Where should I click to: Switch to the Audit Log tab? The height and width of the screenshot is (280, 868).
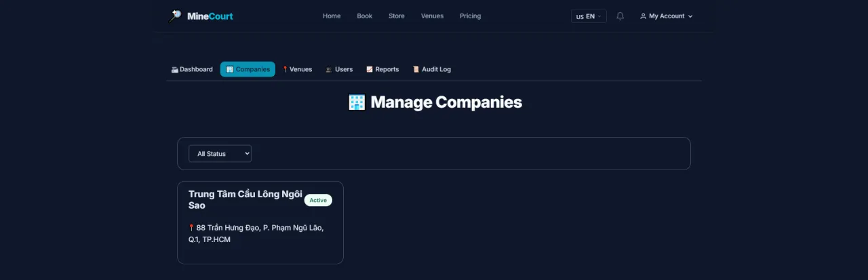[431, 69]
